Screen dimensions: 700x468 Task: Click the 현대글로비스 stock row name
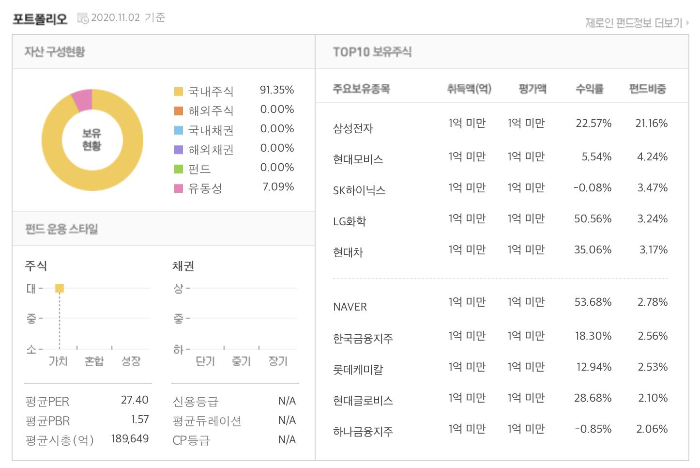[363, 401]
